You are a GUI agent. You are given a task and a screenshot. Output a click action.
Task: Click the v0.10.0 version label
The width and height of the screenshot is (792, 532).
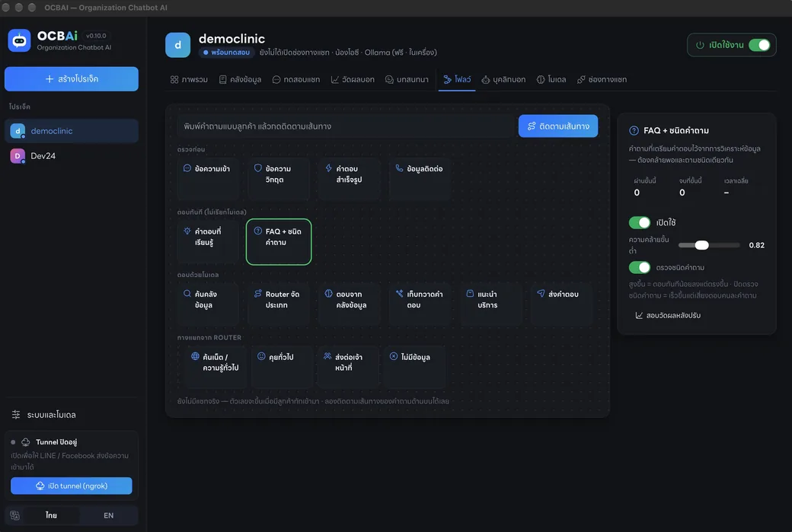[x=96, y=36]
